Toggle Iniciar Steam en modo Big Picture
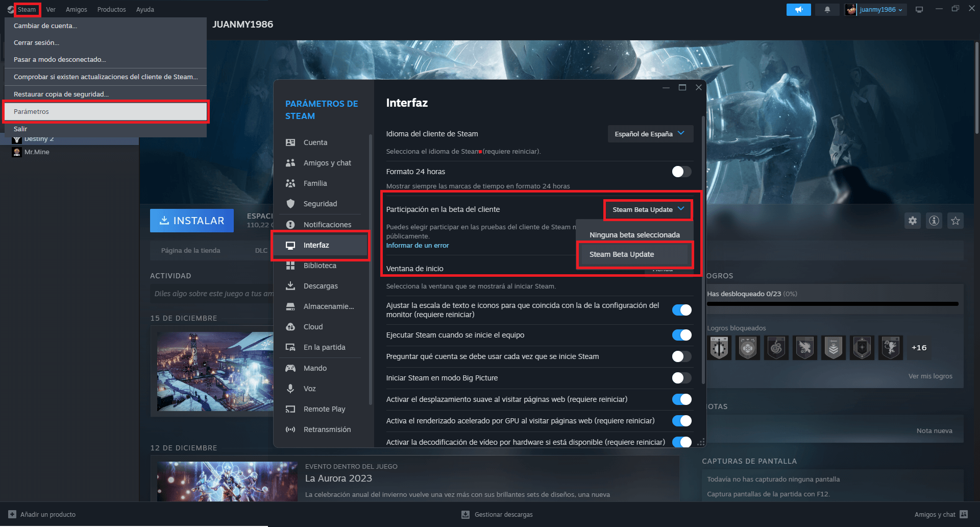The width and height of the screenshot is (980, 527). (x=681, y=378)
